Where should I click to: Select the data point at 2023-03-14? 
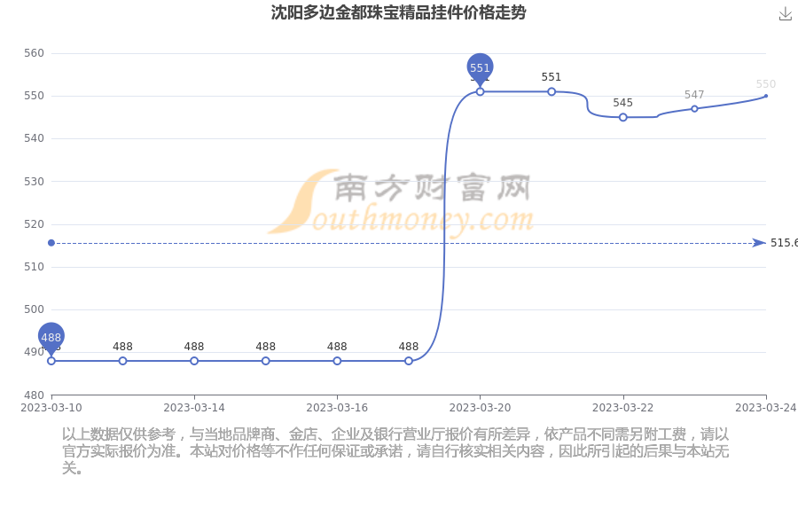[x=194, y=361]
